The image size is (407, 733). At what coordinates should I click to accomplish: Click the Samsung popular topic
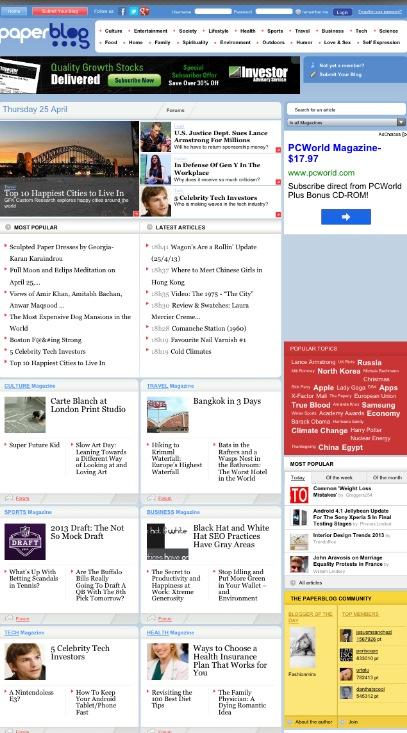(x=378, y=405)
